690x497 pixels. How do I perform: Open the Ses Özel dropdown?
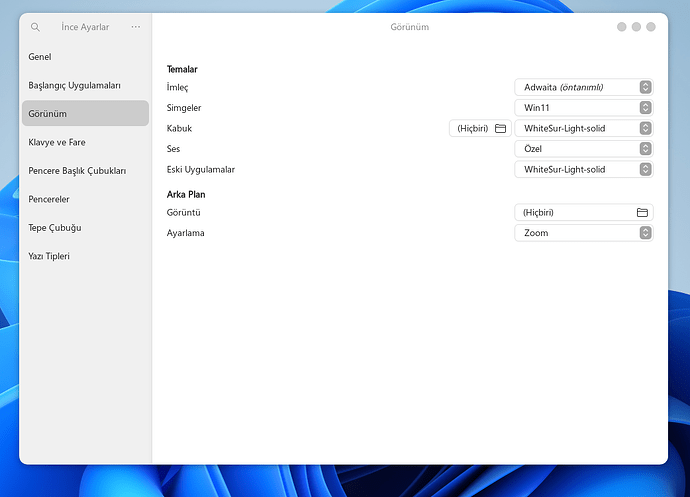click(584, 149)
